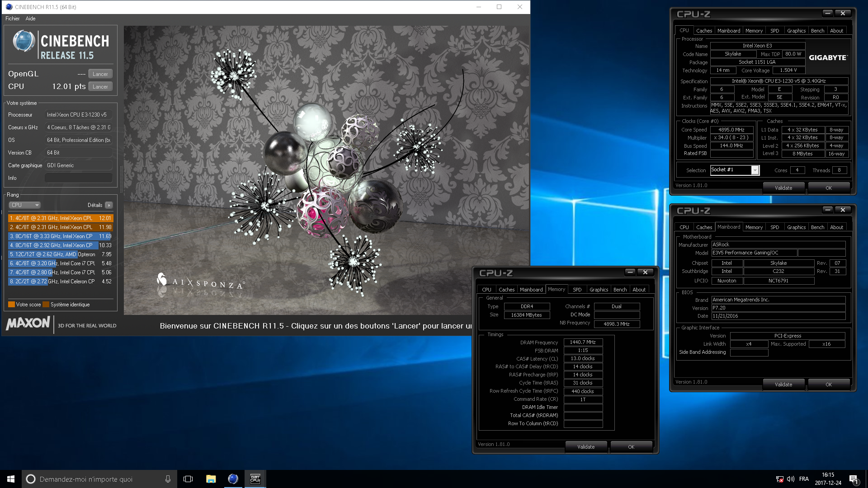Open Graphics tab in Memory CPU-Z window
The height and width of the screenshot is (488, 868).
[599, 290]
